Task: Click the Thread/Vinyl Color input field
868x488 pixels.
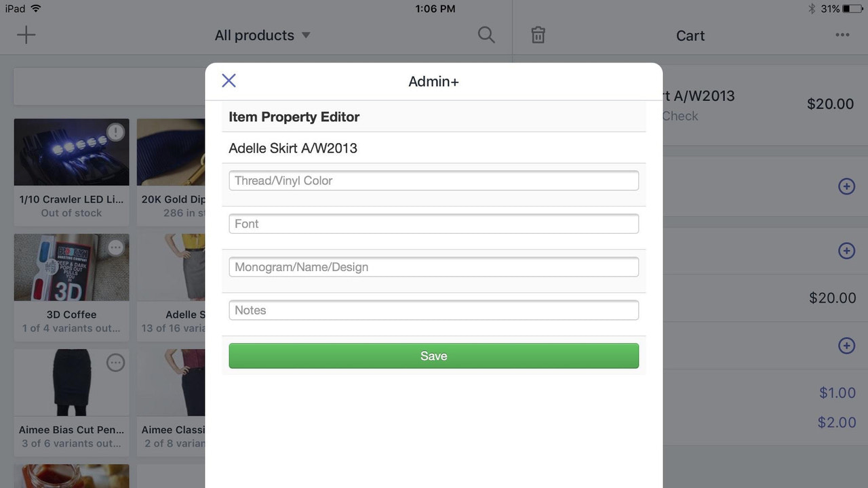Action: coord(433,180)
